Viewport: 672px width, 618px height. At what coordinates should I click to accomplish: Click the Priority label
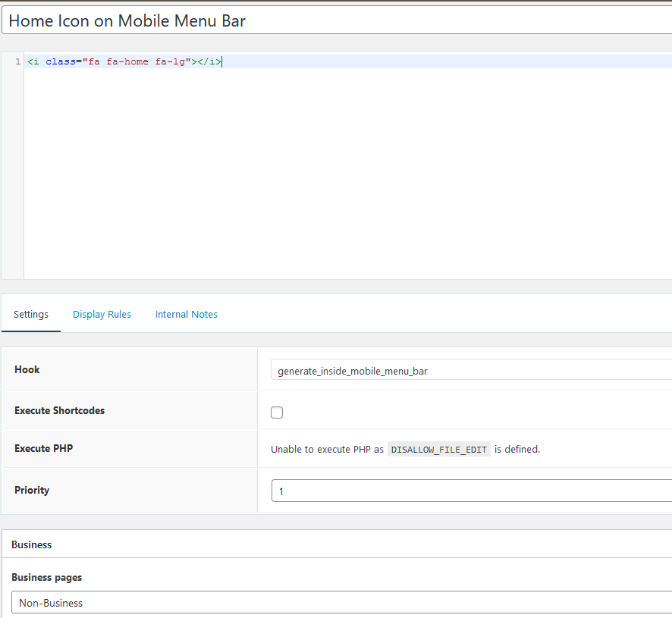[x=32, y=490]
